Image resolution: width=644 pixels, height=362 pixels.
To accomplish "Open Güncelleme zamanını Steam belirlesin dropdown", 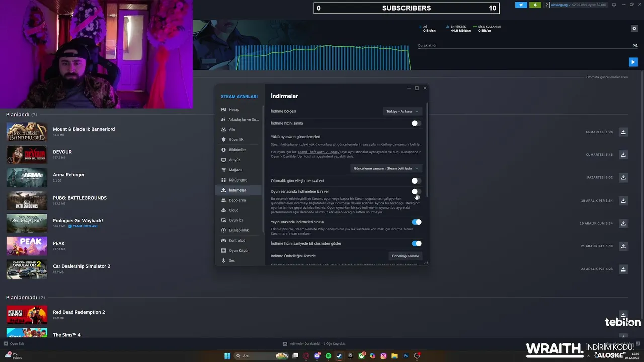I will 386,168.
